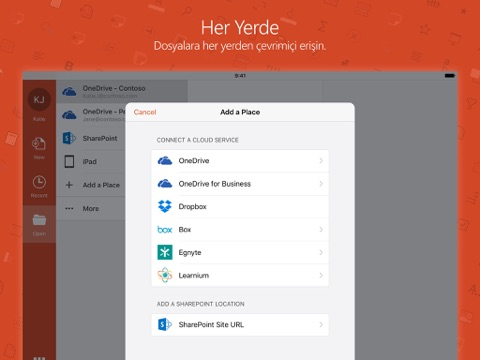Open the More entry in places list
The height and width of the screenshot is (360, 480).
(x=91, y=208)
